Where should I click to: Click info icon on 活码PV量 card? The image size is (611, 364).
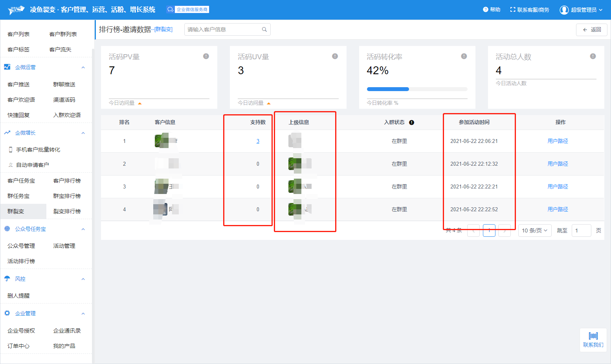pyautogui.click(x=206, y=56)
